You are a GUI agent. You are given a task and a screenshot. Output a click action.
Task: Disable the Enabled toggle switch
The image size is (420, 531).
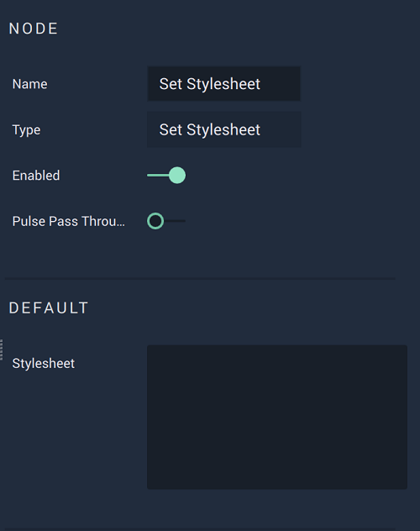166,176
